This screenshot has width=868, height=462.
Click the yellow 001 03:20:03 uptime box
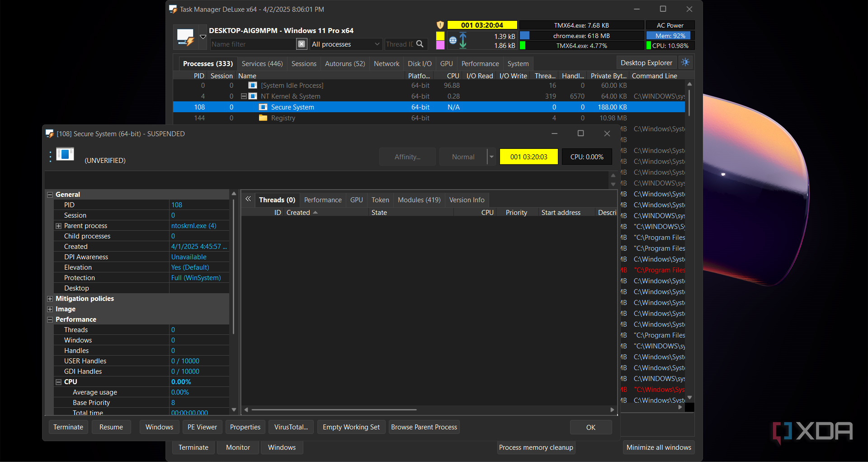[528, 157]
